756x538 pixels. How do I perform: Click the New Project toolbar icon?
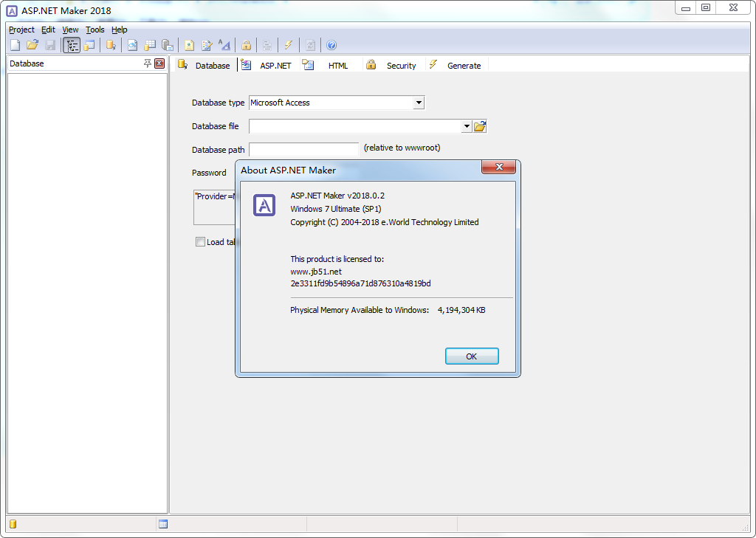pos(16,45)
